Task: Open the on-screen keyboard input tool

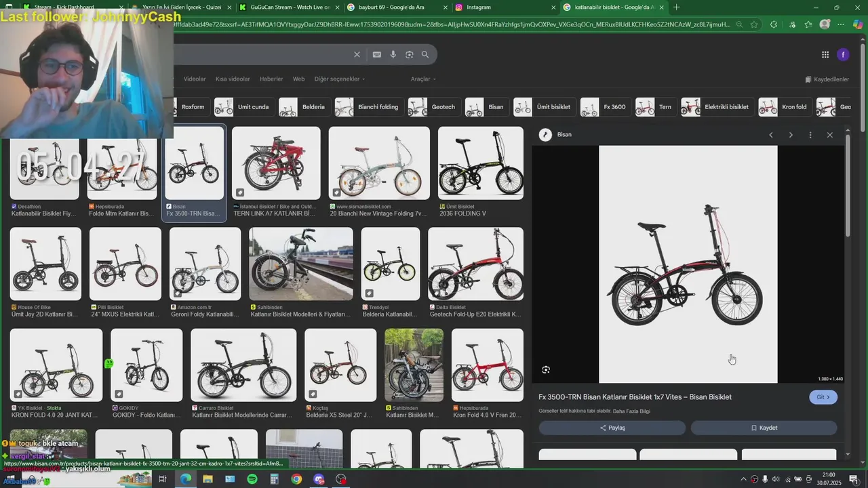Action: tap(376, 54)
